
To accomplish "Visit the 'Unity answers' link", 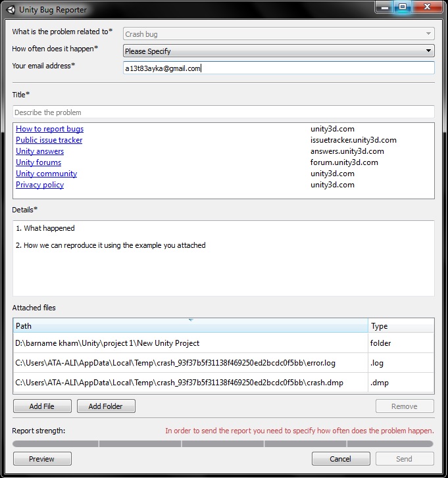I will [x=40, y=151].
